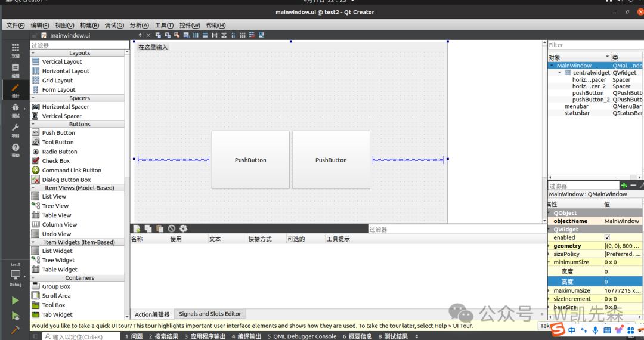The image size is (644, 340).
Task: Open the Welcome mode grid icon
Action: point(16,50)
